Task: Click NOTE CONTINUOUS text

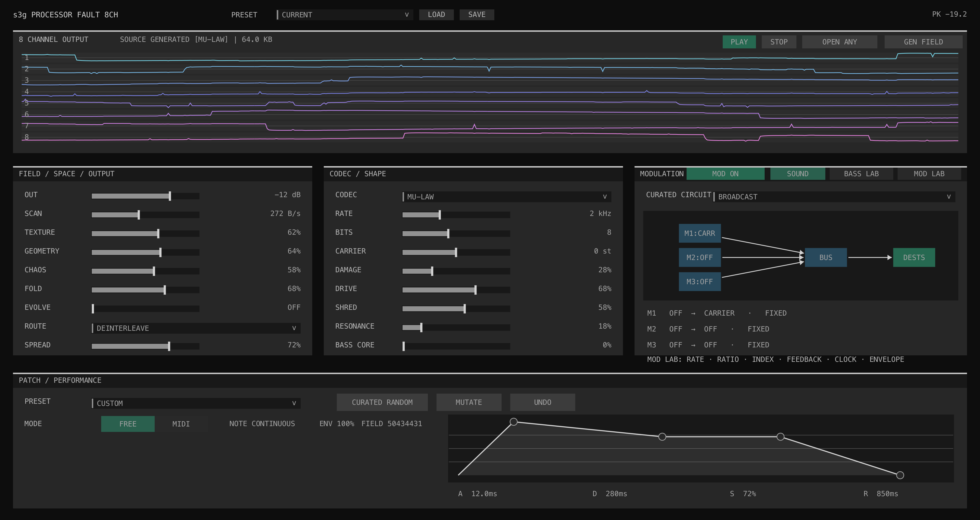Action: coord(262,424)
